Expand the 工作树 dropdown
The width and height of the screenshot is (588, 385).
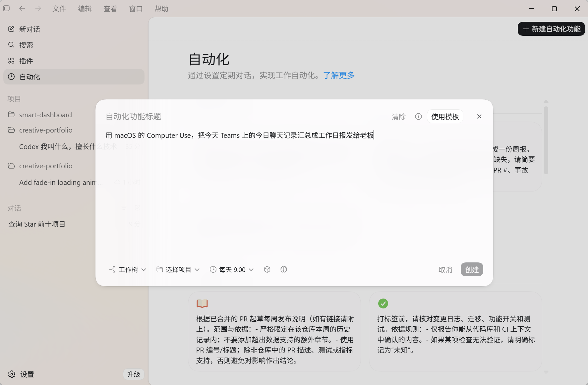pos(127,270)
